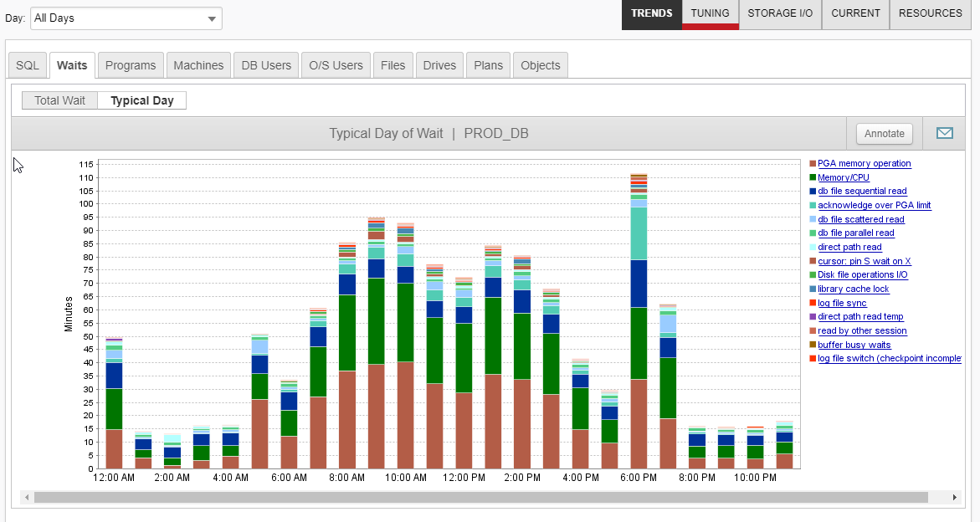The image size is (980, 522).
Task: Open the db file parallel read link
Action: click(856, 233)
